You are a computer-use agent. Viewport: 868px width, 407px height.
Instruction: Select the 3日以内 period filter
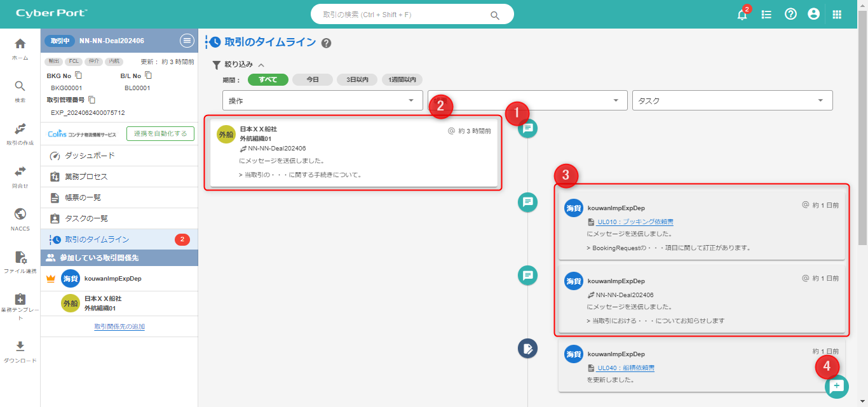coord(357,80)
